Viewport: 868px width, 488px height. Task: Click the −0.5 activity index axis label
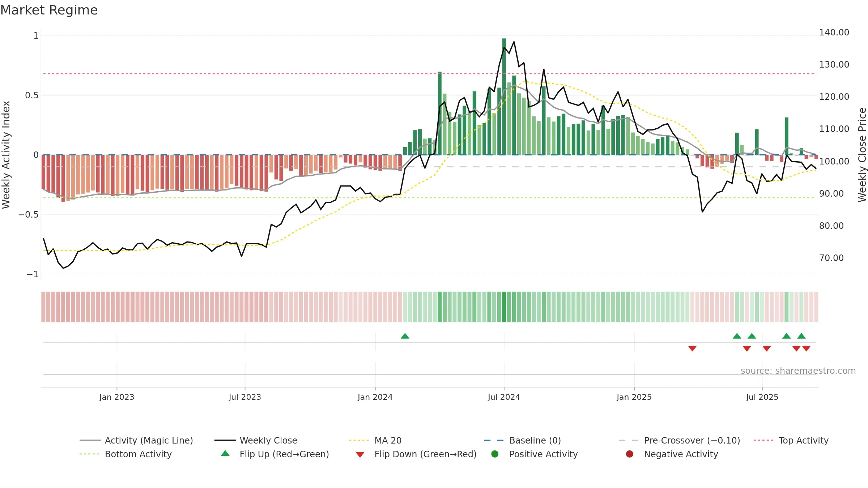coord(29,215)
